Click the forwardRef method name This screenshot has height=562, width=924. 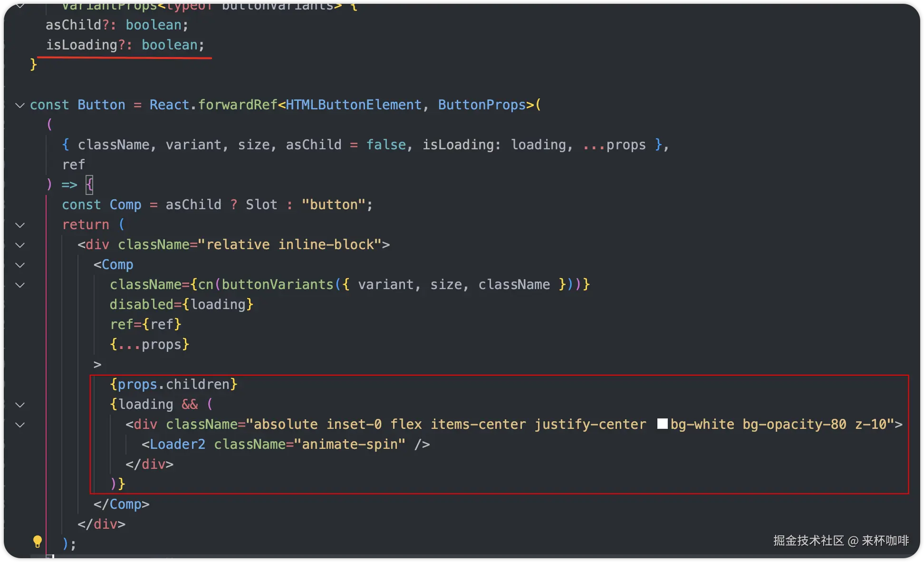click(237, 105)
